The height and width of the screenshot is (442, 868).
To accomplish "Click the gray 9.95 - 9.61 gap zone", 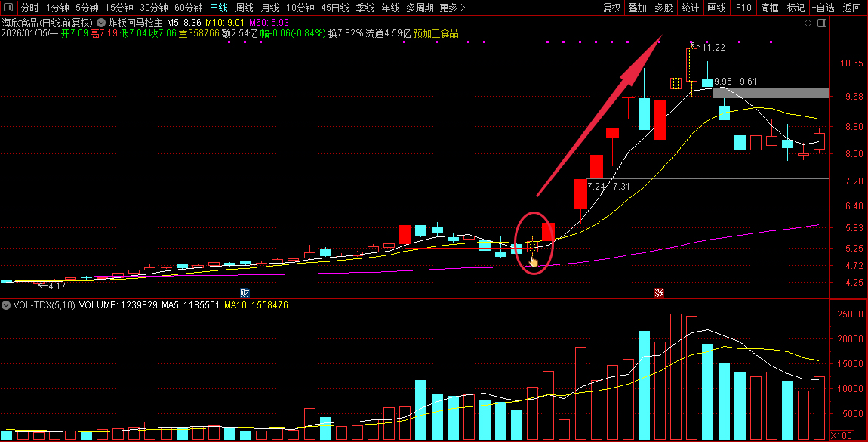I will (771, 93).
